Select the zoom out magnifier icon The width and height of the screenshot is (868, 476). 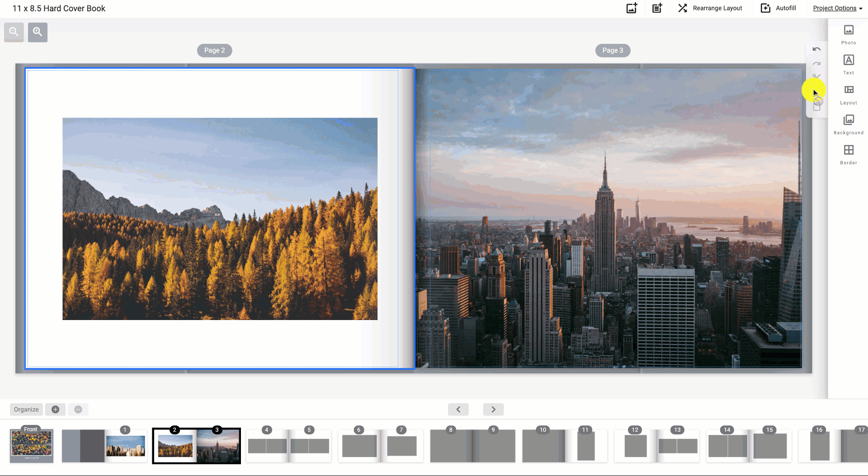pyautogui.click(x=14, y=32)
